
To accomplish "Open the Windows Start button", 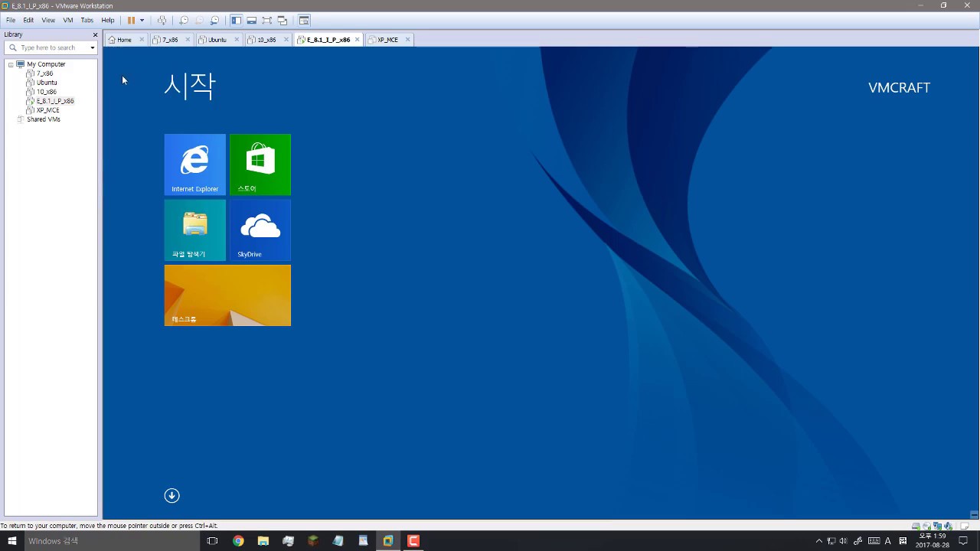I will [12, 541].
